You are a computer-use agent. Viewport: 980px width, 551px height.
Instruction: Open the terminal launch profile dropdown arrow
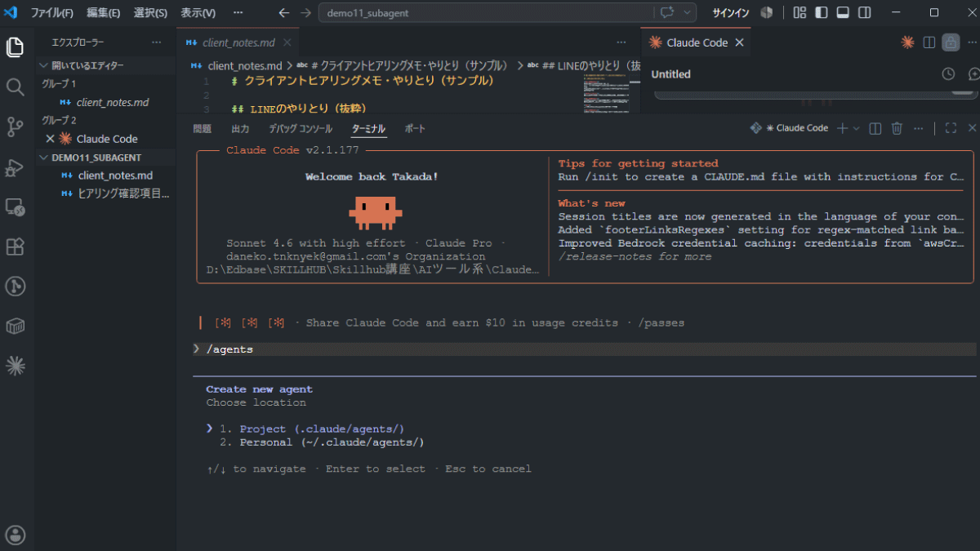857,128
